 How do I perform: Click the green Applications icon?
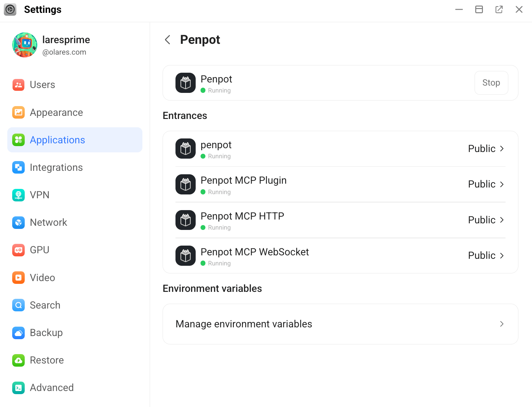(x=18, y=140)
